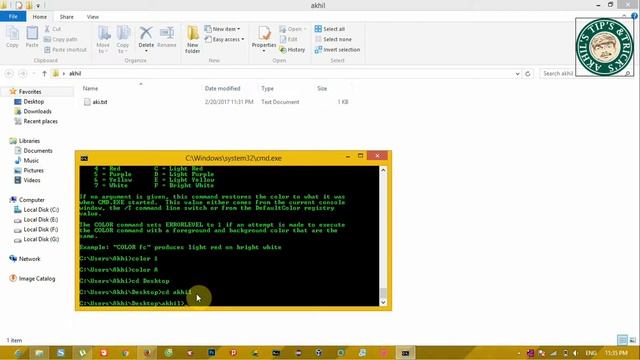
Task: Click the cmd.exe title bar system icon
Action: [84, 158]
